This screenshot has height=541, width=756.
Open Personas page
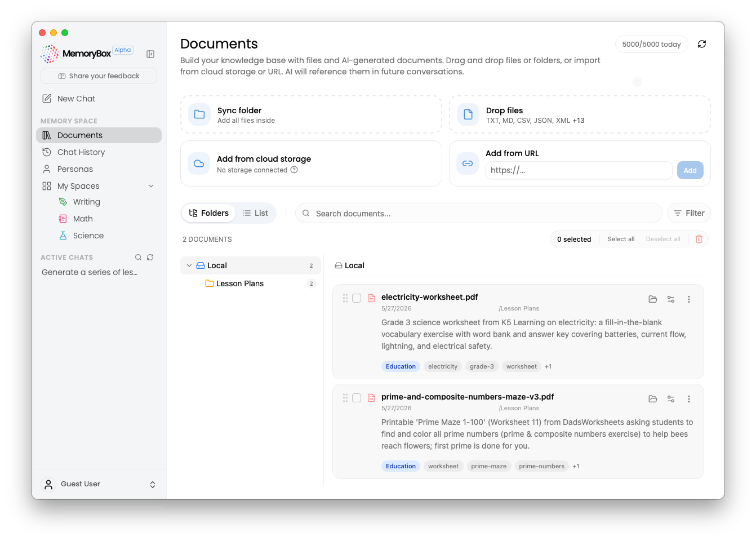click(x=75, y=169)
